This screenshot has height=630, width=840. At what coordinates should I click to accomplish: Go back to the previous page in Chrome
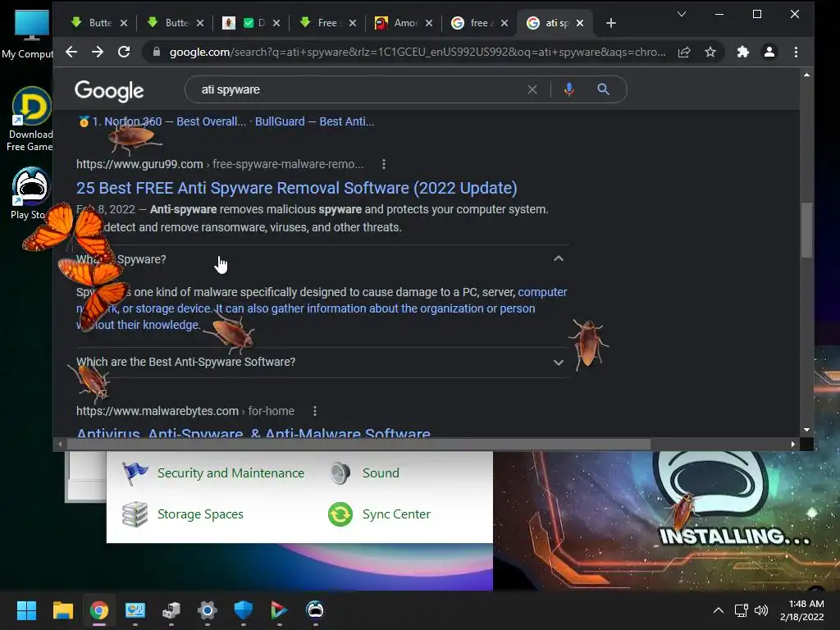(71, 52)
